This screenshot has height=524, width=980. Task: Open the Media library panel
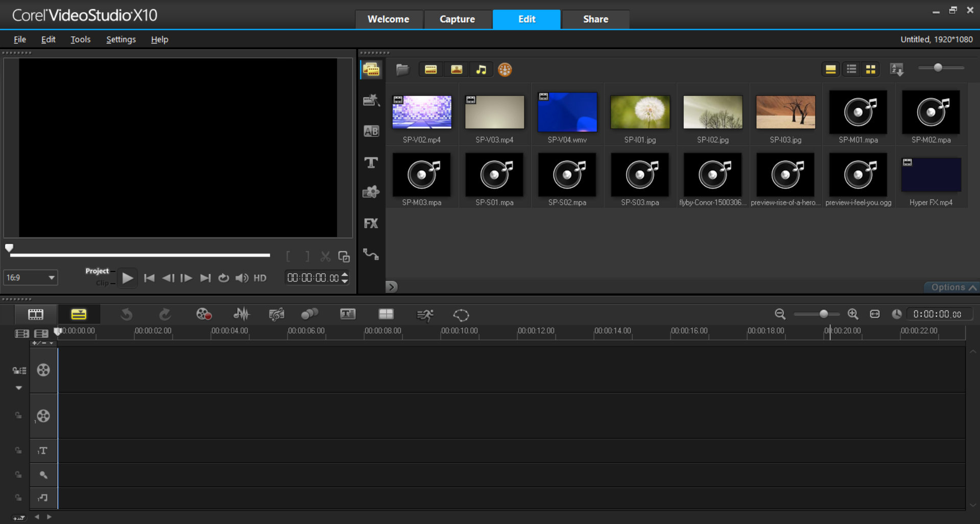(371, 69)
